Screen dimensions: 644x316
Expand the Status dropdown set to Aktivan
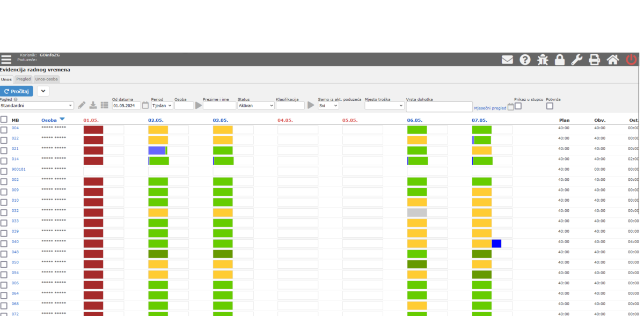(x=255, y=106)
